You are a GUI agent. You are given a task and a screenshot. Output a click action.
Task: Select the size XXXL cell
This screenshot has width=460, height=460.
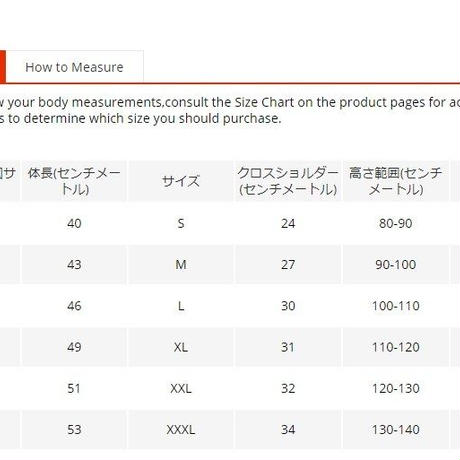point(181,430)
